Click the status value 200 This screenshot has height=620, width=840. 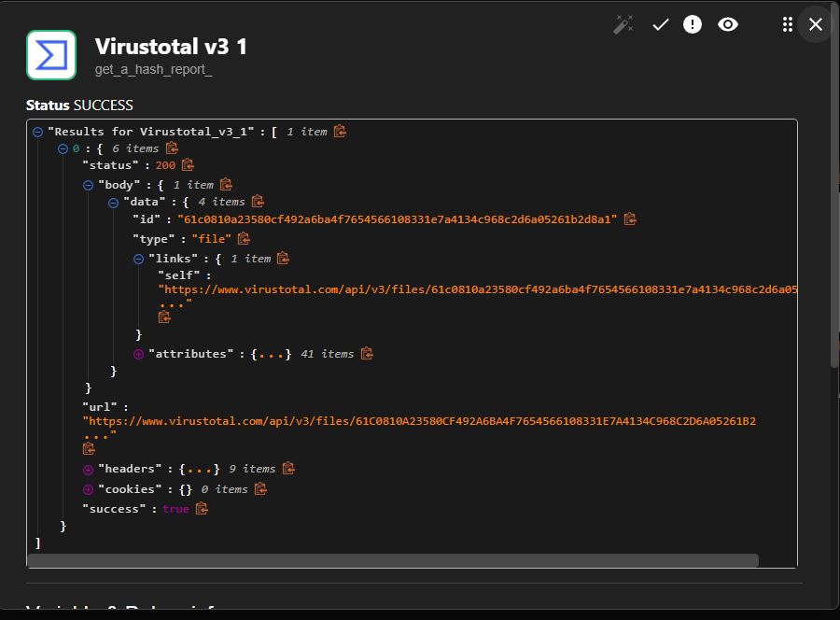pos(165,165)
